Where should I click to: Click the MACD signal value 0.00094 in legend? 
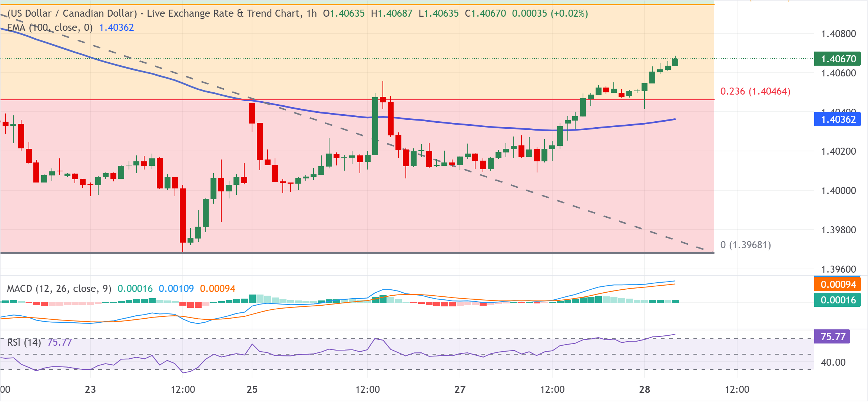point(218,289)
